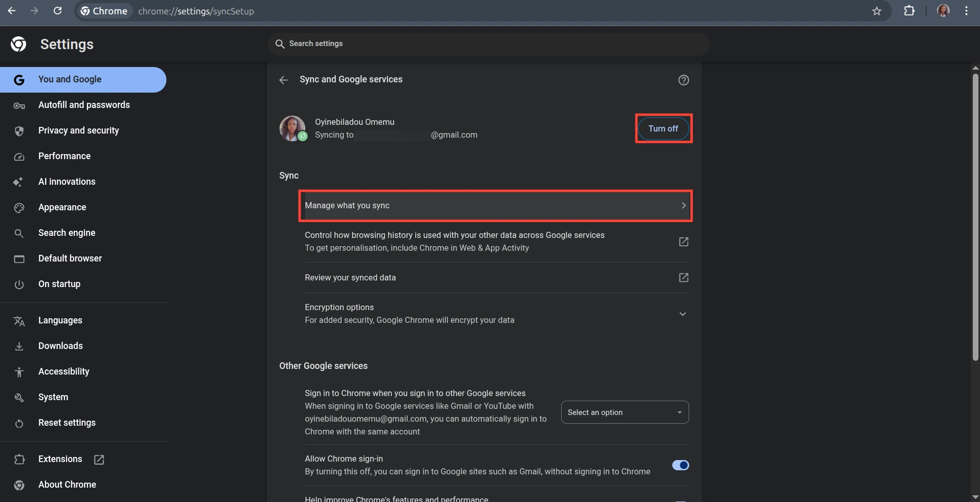Click the Turn off sync button
The image size is (980, 502).
pyautogui.click(x=663, y=128)
